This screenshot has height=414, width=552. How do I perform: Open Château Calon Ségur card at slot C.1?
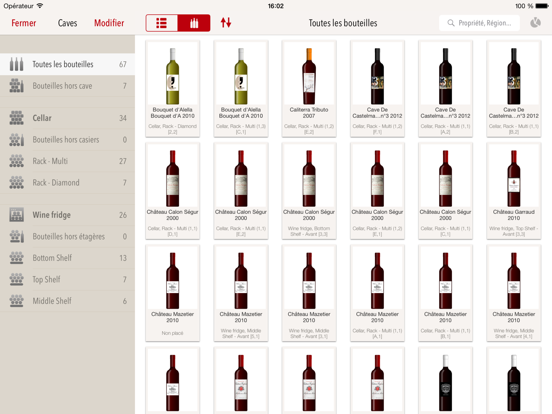pyautogui.click(x=445, y=191)
